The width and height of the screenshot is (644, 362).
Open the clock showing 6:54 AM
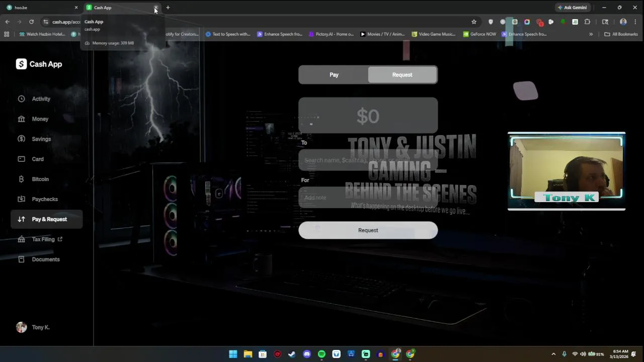coord(619,354)
